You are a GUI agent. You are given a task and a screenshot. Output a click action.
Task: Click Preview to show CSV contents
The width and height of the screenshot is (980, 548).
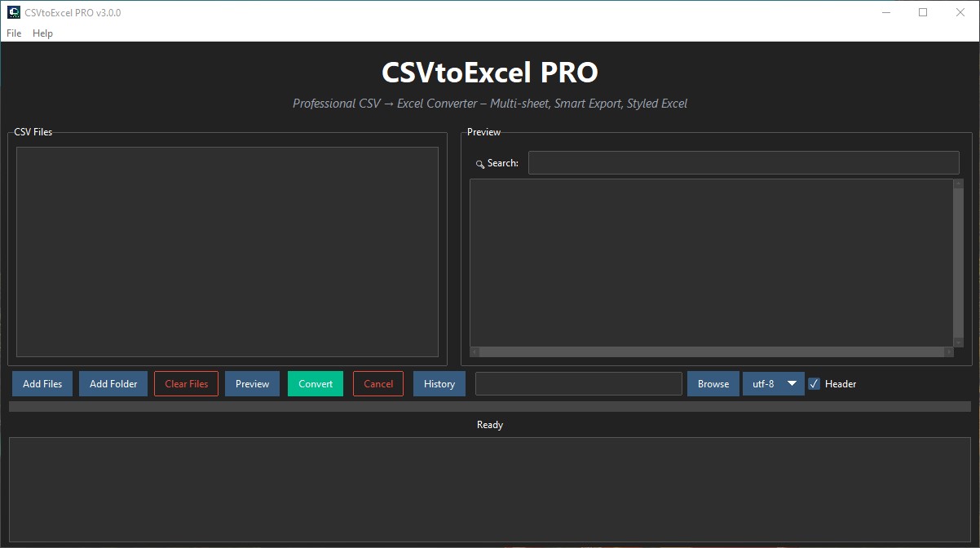click(x=252, y=383)
